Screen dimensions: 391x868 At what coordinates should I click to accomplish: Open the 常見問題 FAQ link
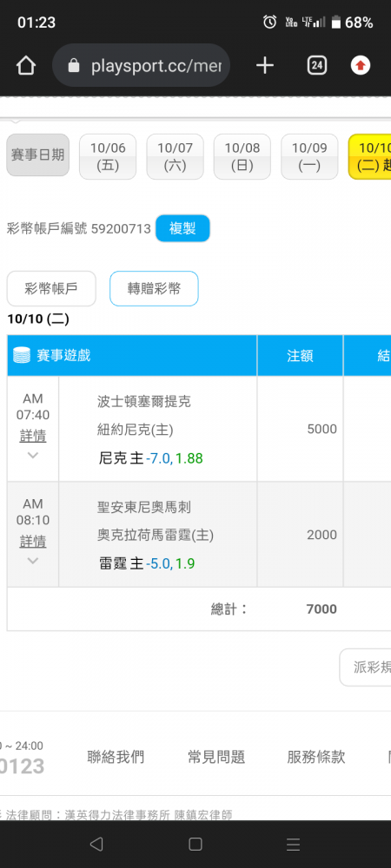point(216,757)
